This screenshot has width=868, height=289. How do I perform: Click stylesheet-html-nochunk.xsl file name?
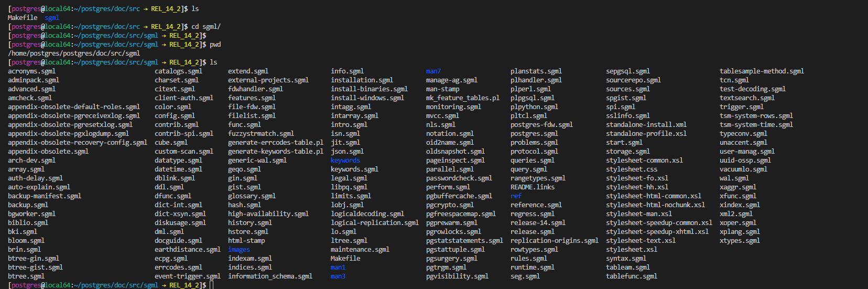(655, 205)
